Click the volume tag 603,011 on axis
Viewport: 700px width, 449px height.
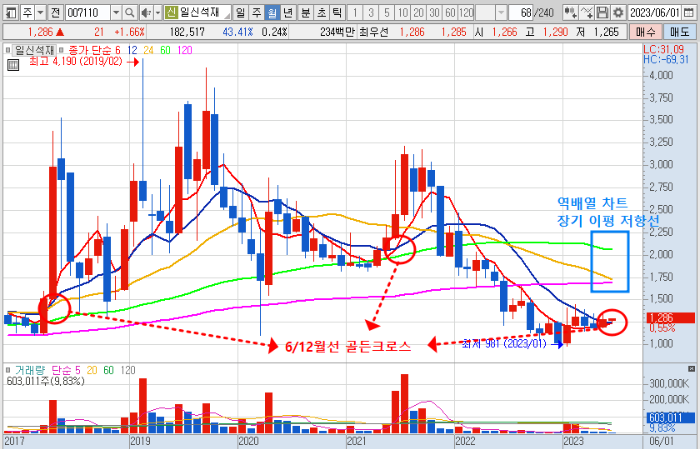coord(671,418)
